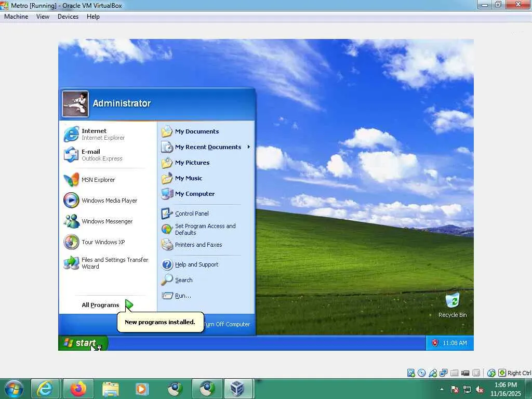
Task: Click the XP clock showing 11:08 AM
Action: point(455,343)
